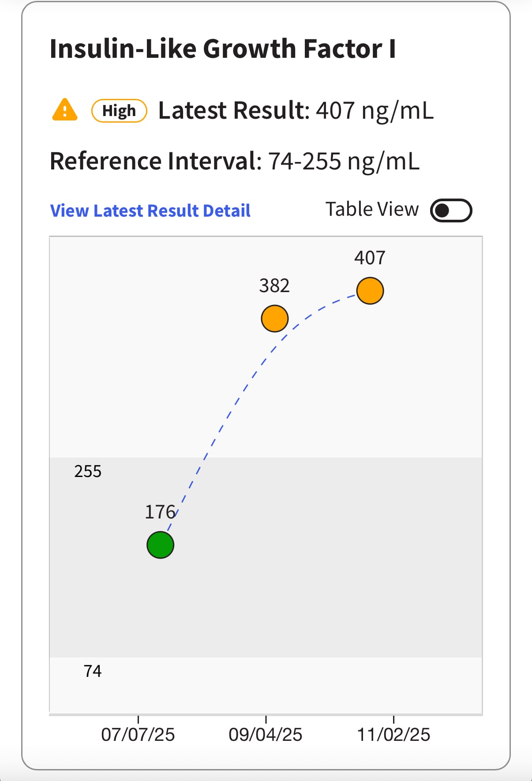Click the 382 value label above point
The image size is (532, 781).
[x=274, y=286]
